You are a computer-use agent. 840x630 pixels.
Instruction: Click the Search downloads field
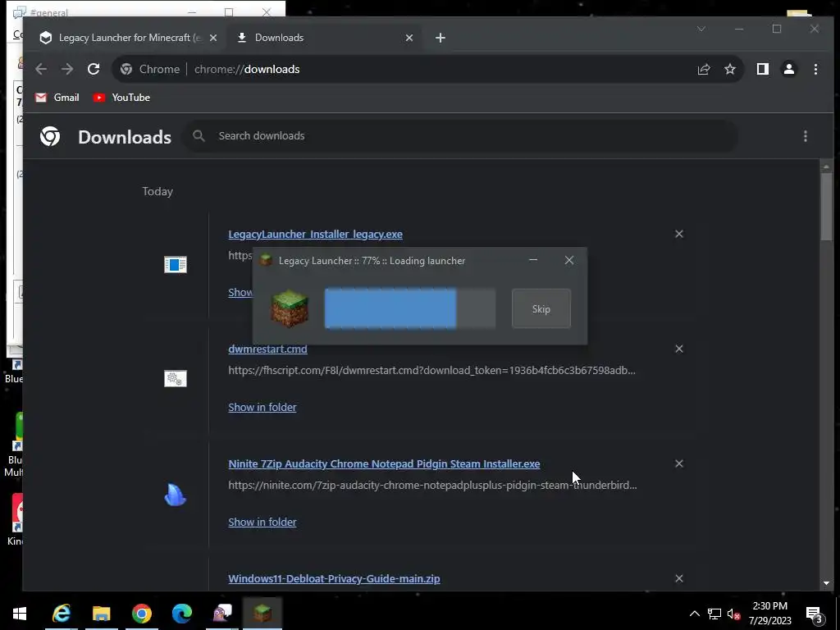[461, 136]
